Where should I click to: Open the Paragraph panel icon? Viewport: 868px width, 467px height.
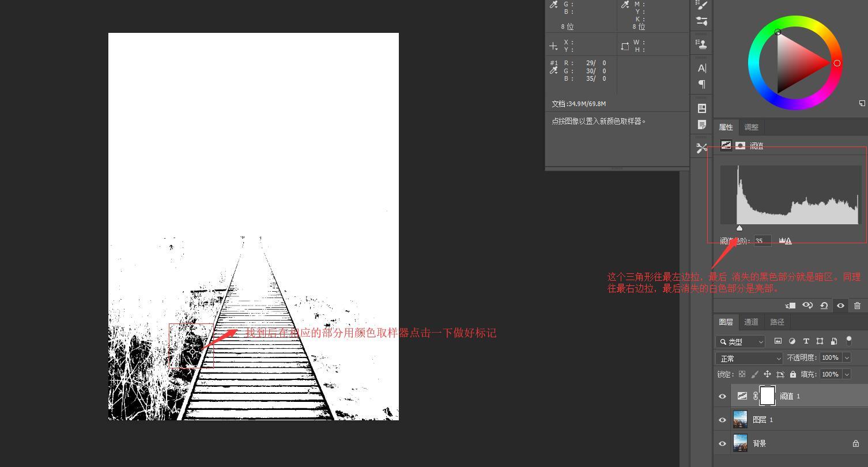[x=702, y=84]
